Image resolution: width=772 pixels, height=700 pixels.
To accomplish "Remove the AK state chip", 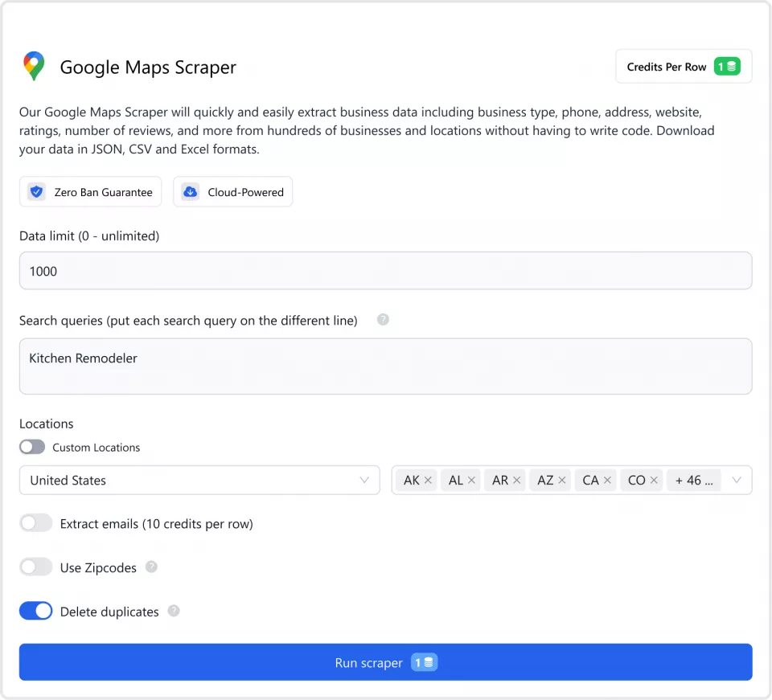I will point(428,479).
